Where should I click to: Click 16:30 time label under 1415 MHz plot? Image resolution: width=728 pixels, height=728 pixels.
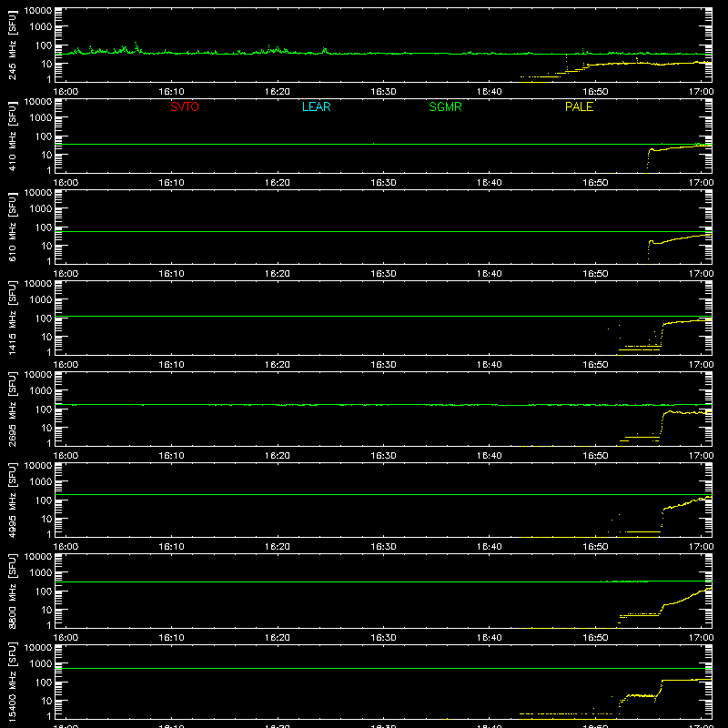click(383, 365)
